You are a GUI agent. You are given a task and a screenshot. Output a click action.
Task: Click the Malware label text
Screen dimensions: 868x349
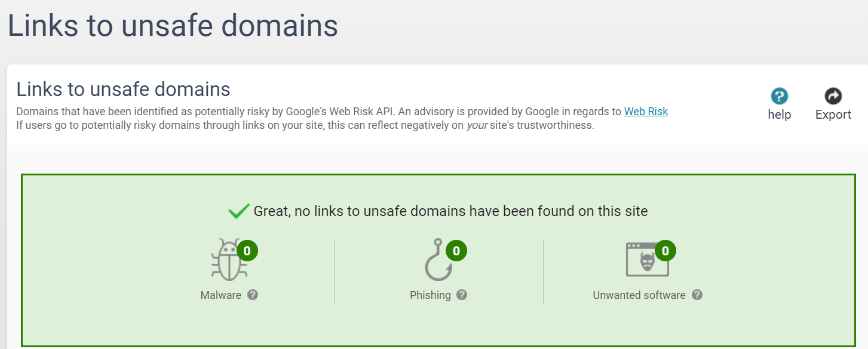[x=221, y=295]
